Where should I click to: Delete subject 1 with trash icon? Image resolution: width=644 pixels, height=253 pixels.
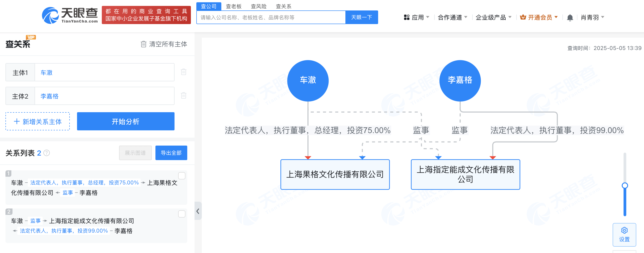pyautogui.click(x=184, y=72)
